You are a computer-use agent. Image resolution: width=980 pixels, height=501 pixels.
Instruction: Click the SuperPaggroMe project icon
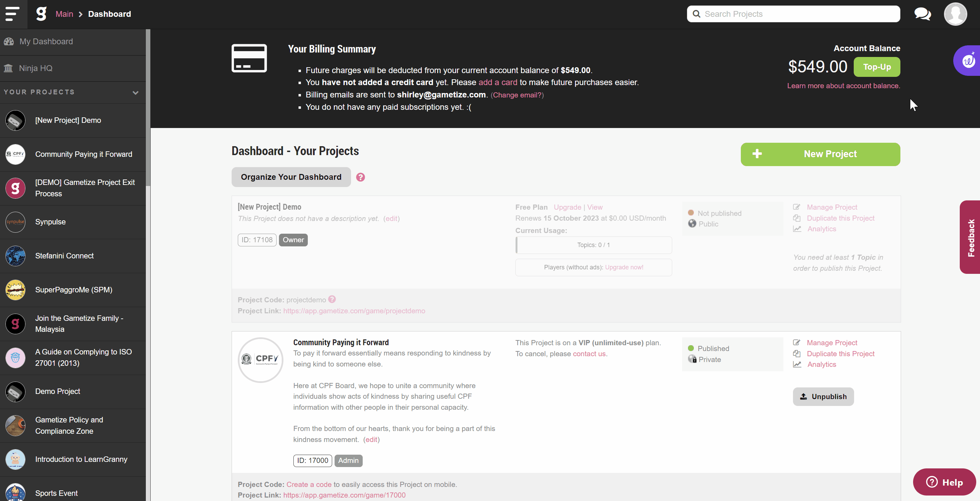(15, 290)
